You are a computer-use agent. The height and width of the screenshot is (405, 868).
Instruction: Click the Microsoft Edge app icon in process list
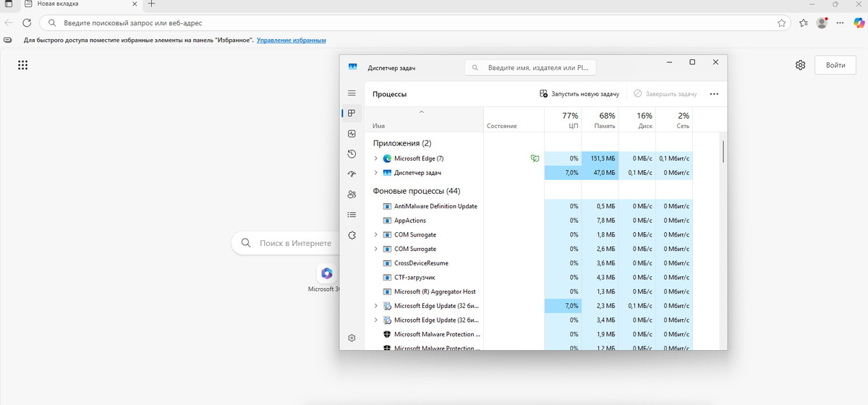click(x=386, y=158)
